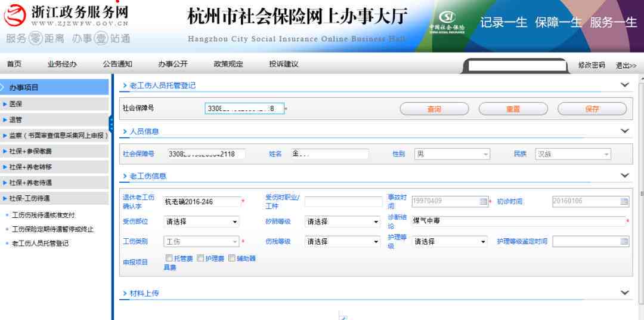644x320 pixels.
Task: Click the 社会保障号 field in 人员信息
Action: tap(206, 154)
